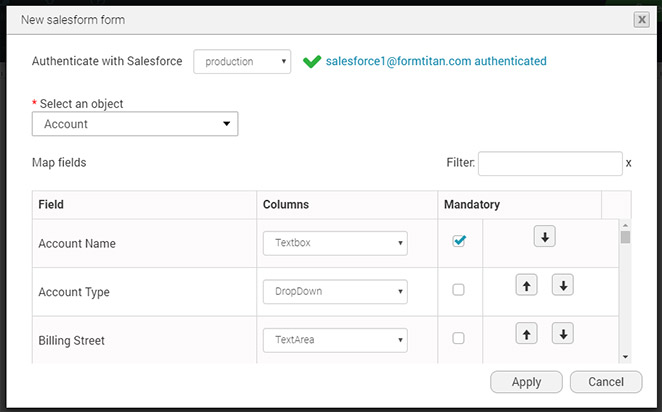The height and width of the screenshot is (412, 662).
Task: Click the Authenticate with Salesforce label
Action: click(107, 61)
